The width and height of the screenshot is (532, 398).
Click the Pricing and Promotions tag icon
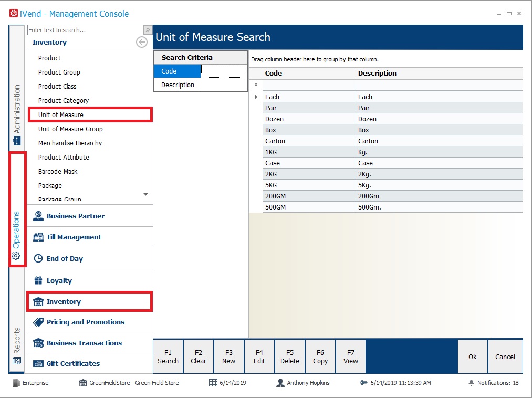pos(38,322)
